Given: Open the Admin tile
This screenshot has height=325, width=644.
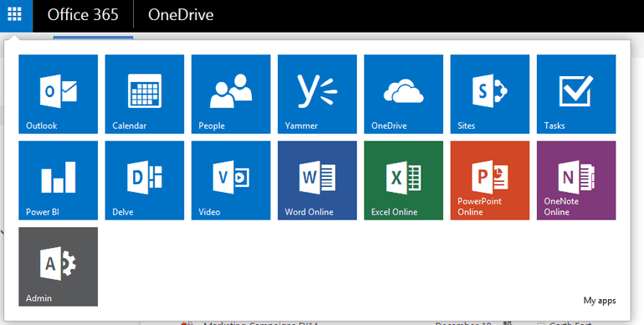Looking at the screenshot, I should point(59,267).
